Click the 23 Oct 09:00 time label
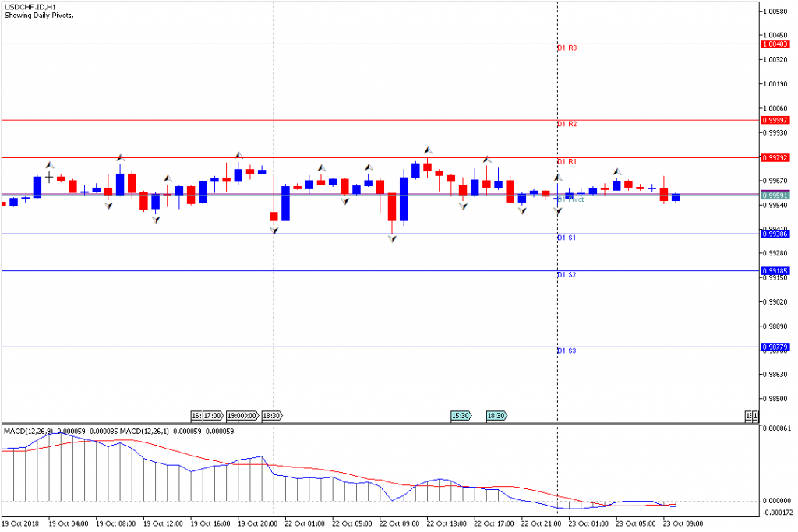This screenshot has height=532, width=798. (x=684, y=524)
